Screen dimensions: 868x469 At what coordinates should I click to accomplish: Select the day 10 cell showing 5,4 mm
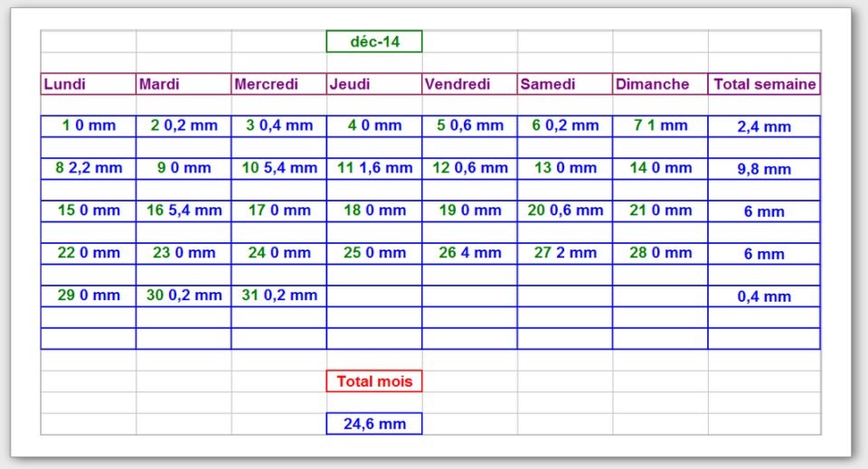click(278, 168)
